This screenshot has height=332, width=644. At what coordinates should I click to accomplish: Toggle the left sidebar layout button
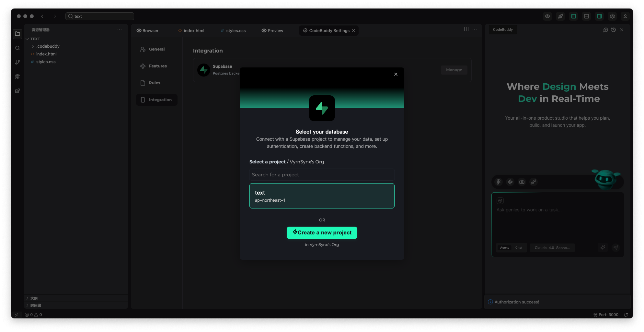pyautogui.click(x=573, y=16)
